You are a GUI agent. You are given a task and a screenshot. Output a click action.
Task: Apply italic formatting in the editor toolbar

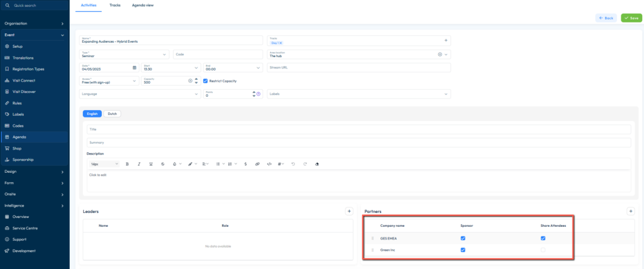click(x=138, y=164)
